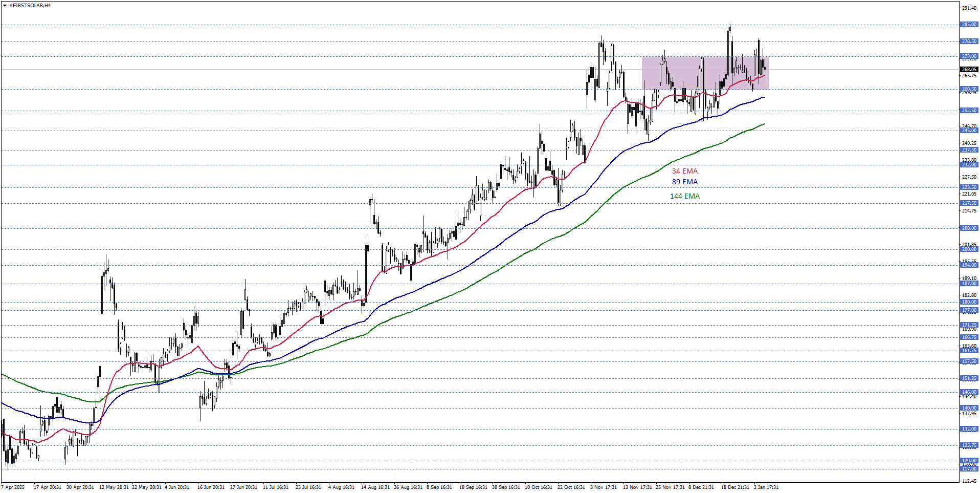Select the 237.50 horizontal level label

pyautogui.click(x=969, y=150)
